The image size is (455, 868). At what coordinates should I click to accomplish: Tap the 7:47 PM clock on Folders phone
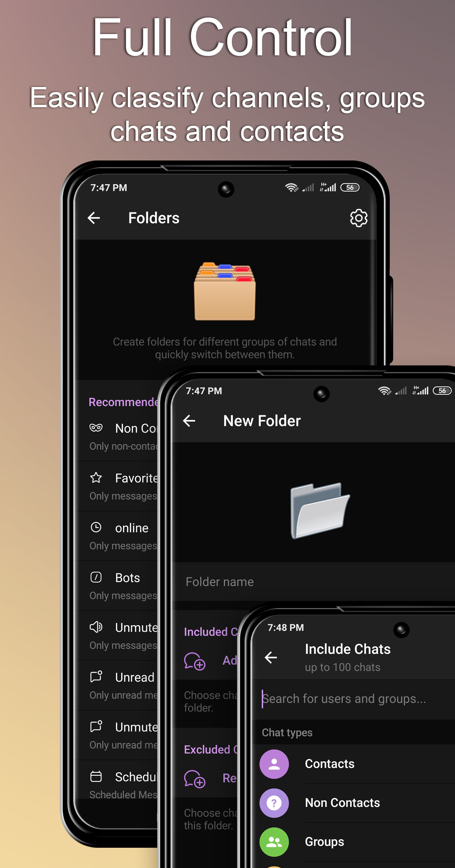pos(109,188)
